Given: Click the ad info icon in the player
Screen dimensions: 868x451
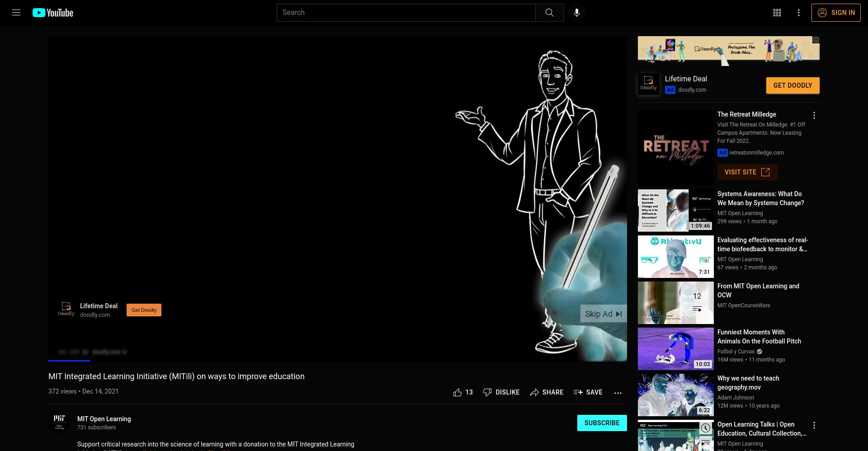Looking at the screenshot, I should pyautogui.click(x=85, y=352).
